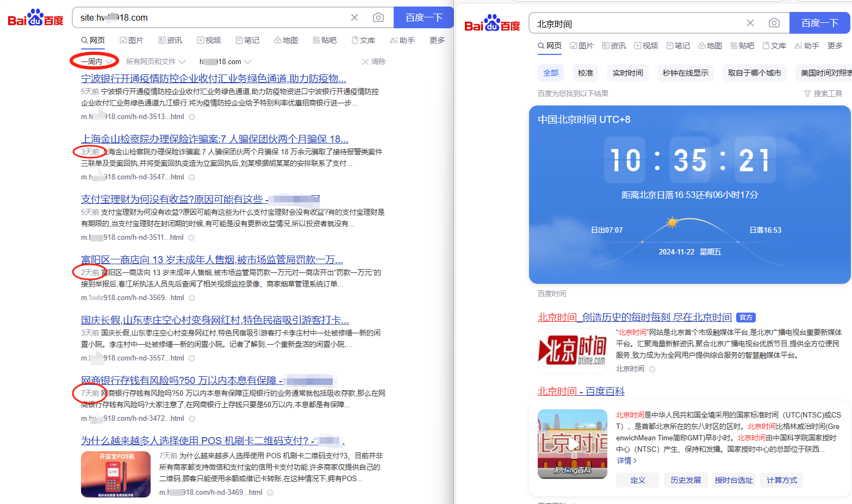Expand 所有网页和文件 file type dropdown
Viewport: 852px width, 504px height.
click(156, 61)
